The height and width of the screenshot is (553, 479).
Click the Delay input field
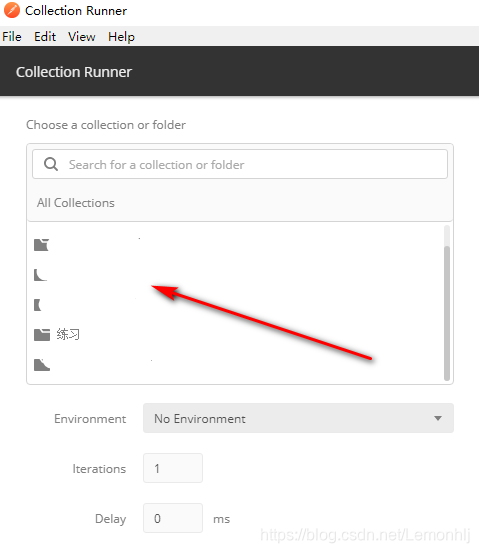[173, 518]
